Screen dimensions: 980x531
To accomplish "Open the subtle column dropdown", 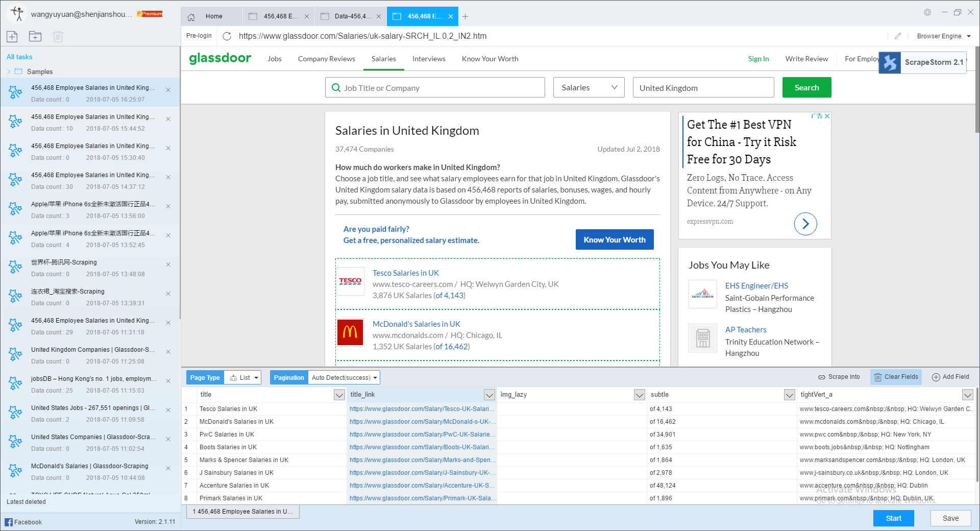I will (x=789, y=395).
